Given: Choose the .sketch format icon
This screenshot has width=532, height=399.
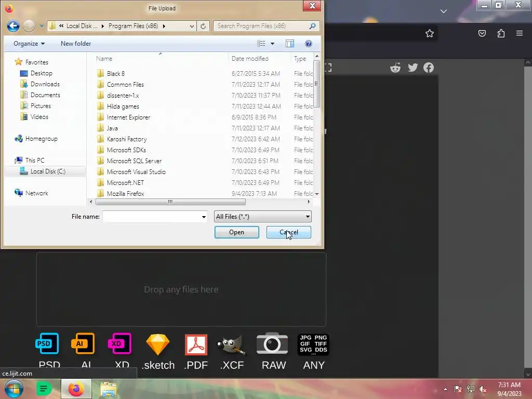Looking at the screenshot, I should (x=158, y=344).
